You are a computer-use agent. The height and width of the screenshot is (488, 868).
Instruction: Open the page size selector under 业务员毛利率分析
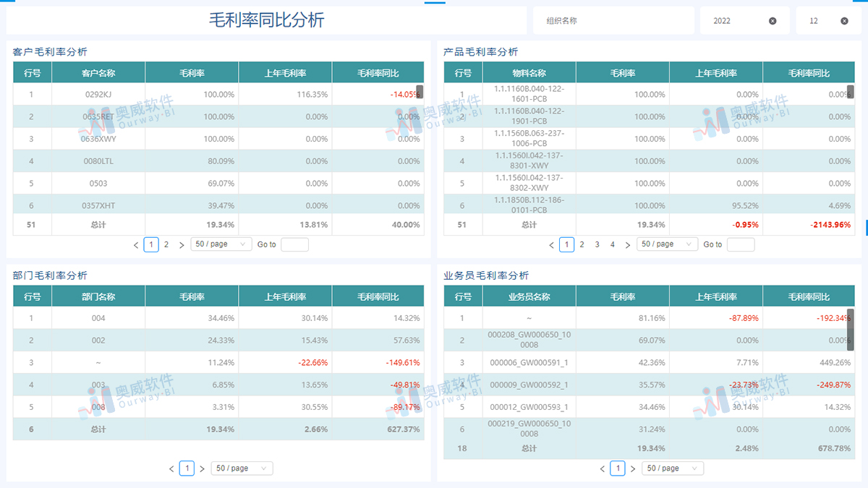click(x=673, y=468)
